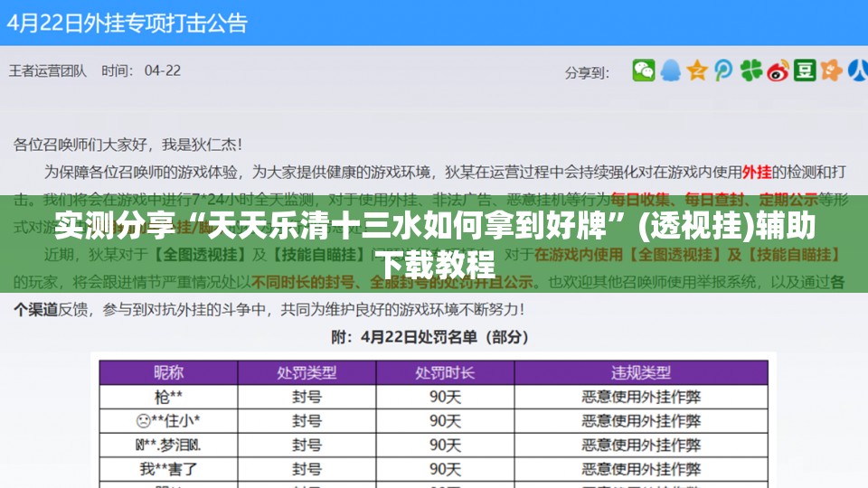868x488 pixels.
Task: Click 封号 in the 枪** row
Action: point(307,397)
